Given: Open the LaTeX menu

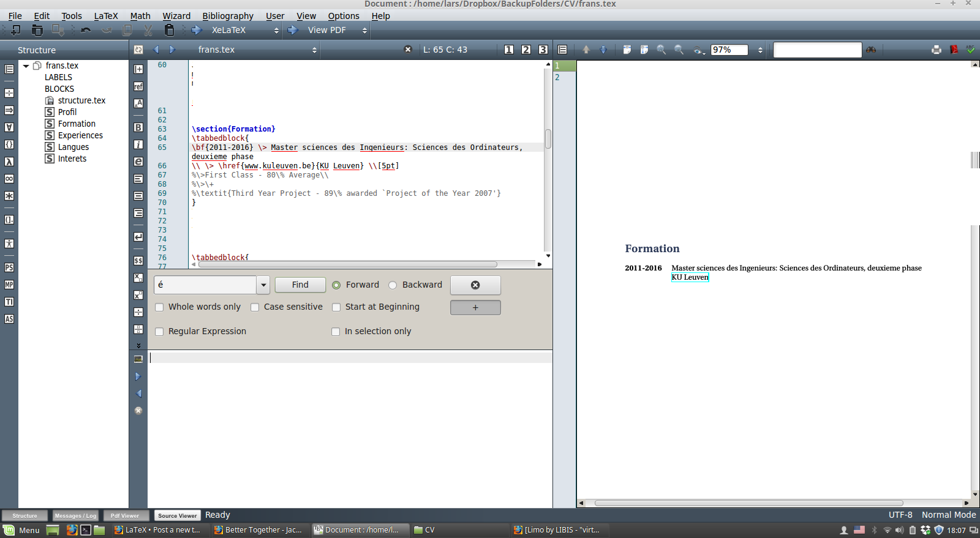Looking at the screenshot, I should (106, 16).
